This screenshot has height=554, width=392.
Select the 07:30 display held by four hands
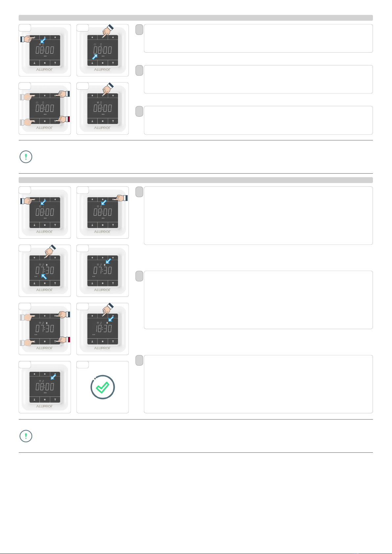coord(45,328)
